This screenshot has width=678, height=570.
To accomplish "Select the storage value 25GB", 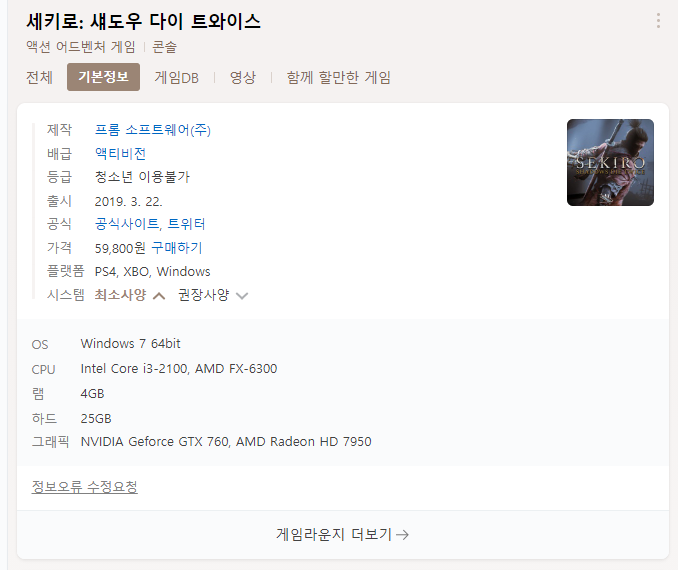I will coord(96,419).
